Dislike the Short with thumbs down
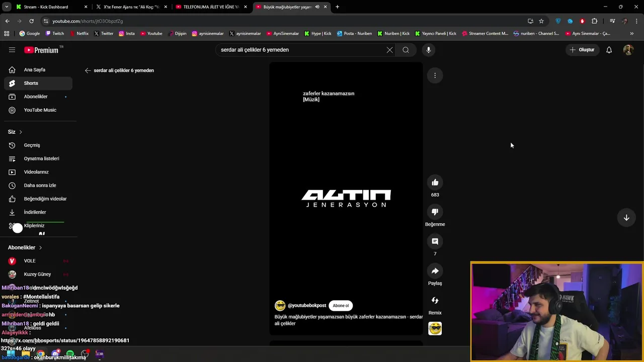644x362 pixels. [x=435, y=212]
